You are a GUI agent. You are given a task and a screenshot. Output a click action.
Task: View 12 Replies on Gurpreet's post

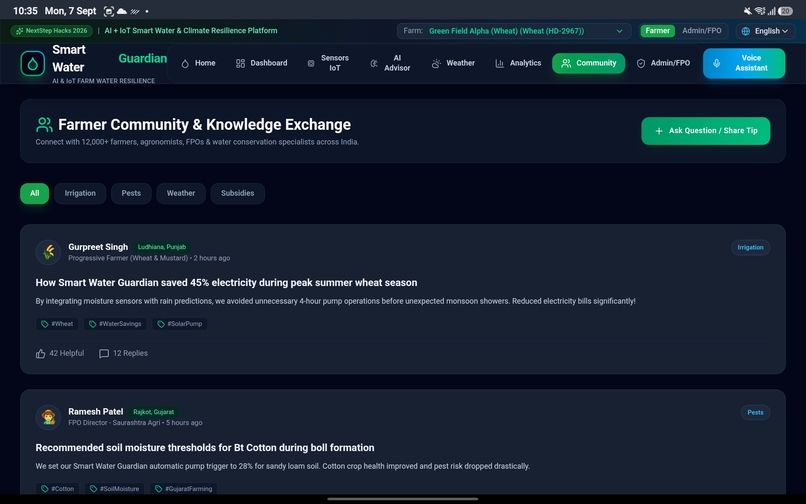123,354
